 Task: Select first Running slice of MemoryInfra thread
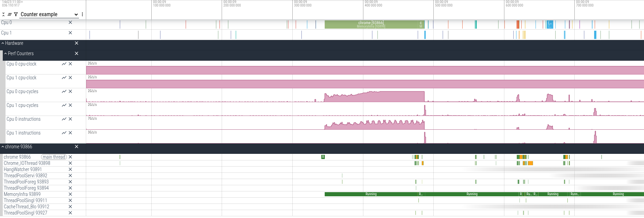(371, 194)
